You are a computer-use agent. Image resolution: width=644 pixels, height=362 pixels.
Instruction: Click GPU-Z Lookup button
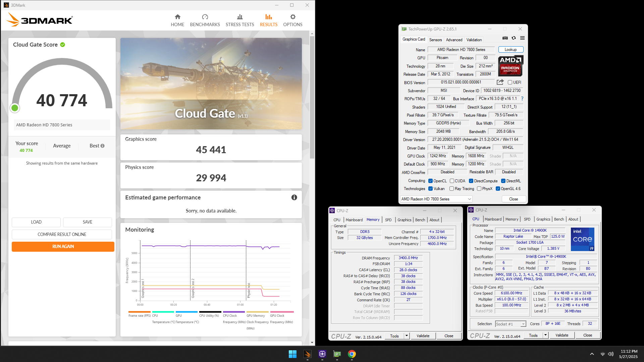click(511, 50)
